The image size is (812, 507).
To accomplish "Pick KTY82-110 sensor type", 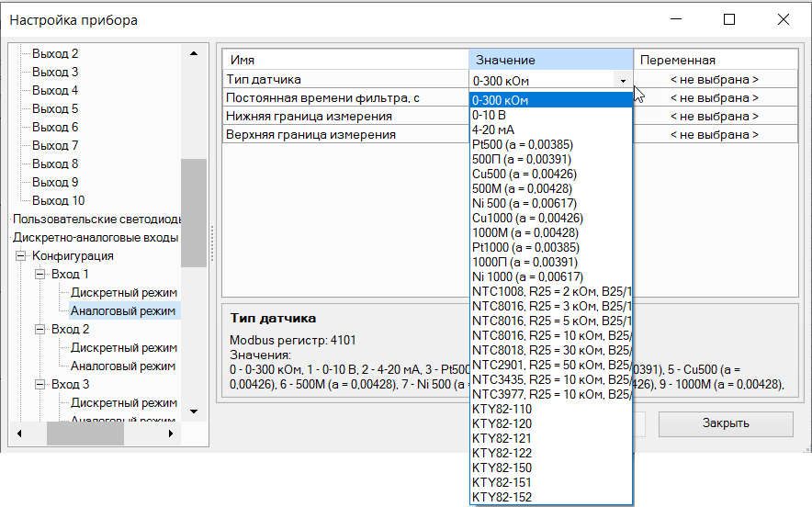I will (502, 409).
